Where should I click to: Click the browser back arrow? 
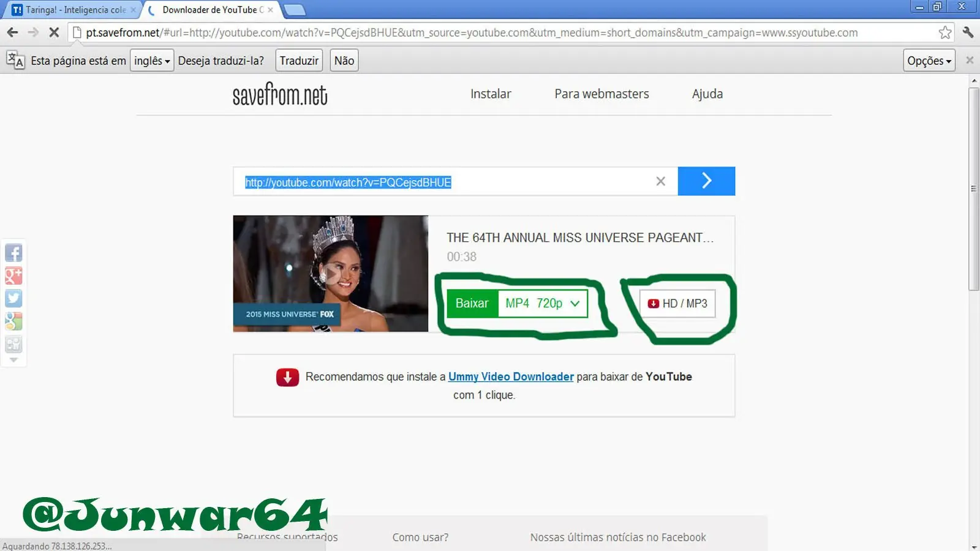[x=12, y=32]
